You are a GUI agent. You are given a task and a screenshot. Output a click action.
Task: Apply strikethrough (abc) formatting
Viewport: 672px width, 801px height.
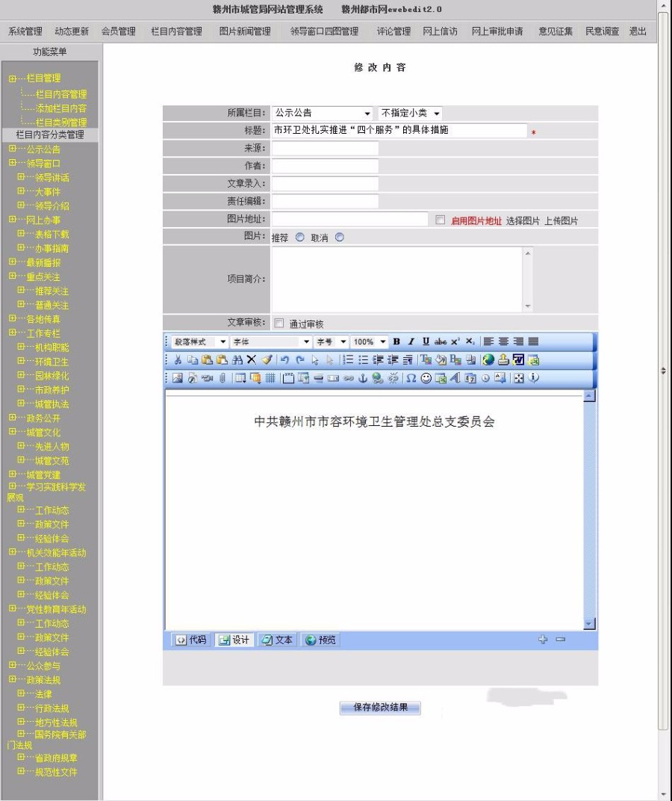(x=441, y=341)
